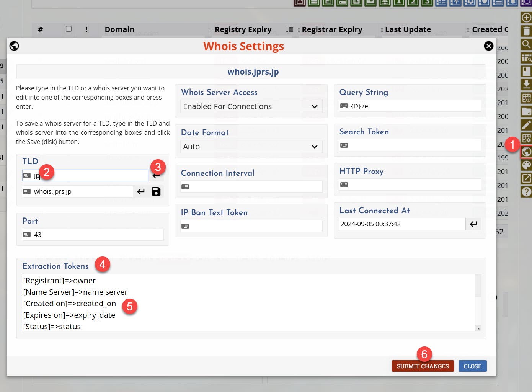532x392 pixels.
Task: Open the Date Format dropdown
Action: (251, 147)
